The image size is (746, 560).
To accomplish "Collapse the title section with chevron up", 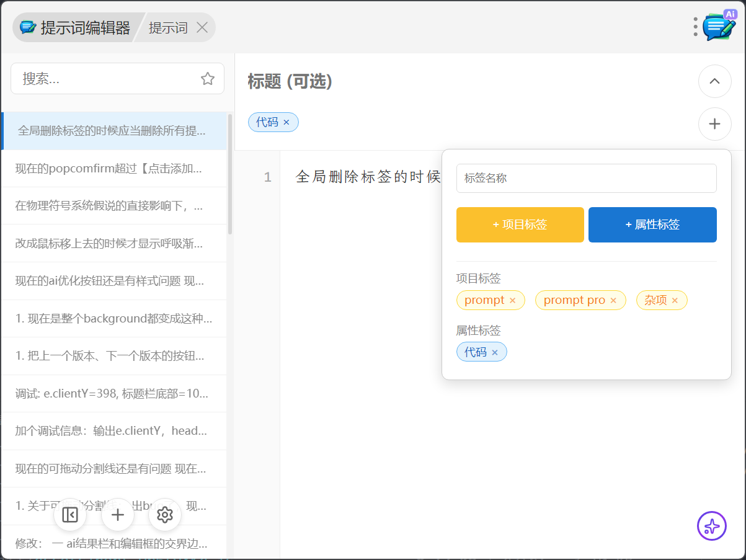I will pyautogui.click(x=714, y=81).
